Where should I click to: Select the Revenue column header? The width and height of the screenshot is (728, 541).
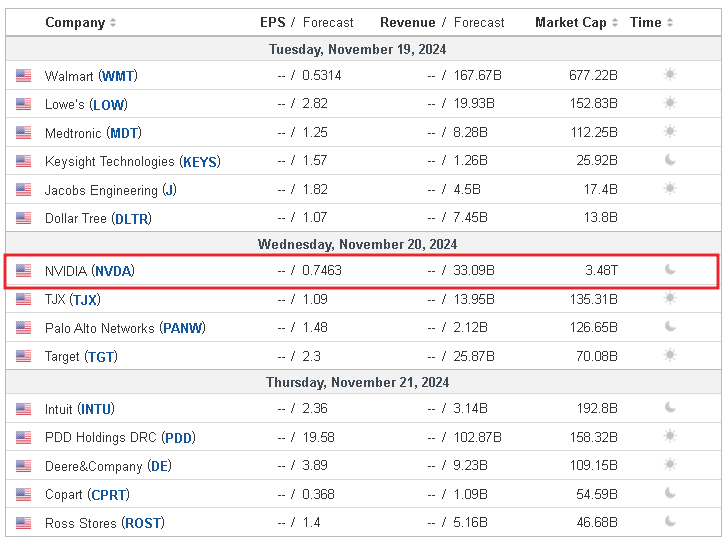click(408, 22)
